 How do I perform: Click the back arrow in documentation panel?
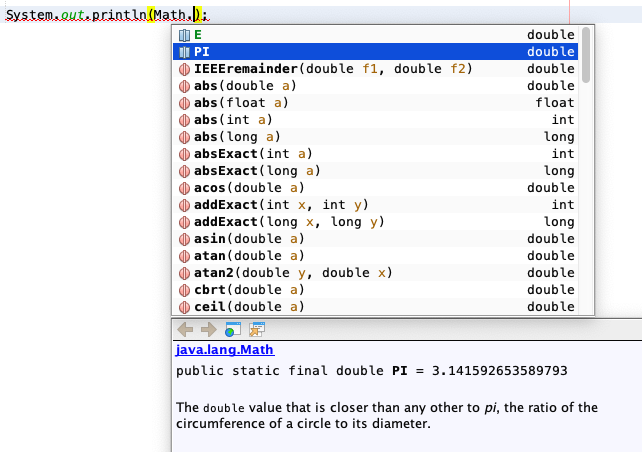184,329
